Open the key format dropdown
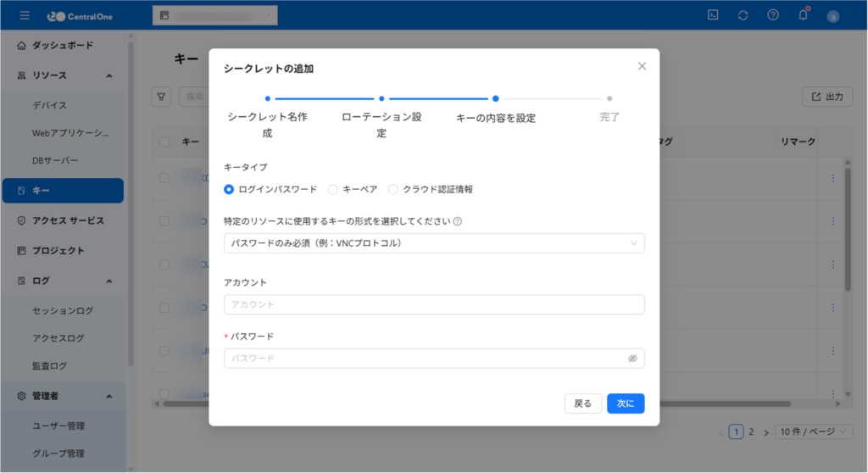This screenshot has width=868, height=473. (434, 243)
